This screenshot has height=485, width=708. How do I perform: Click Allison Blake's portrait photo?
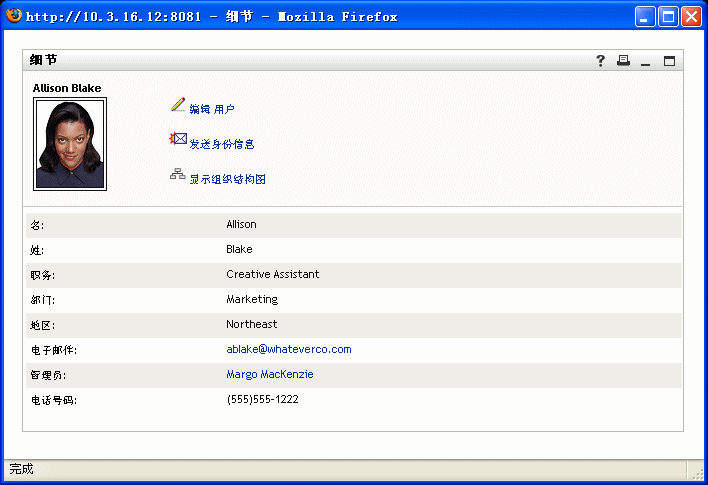pyautogui.click(x=70, y=144)
